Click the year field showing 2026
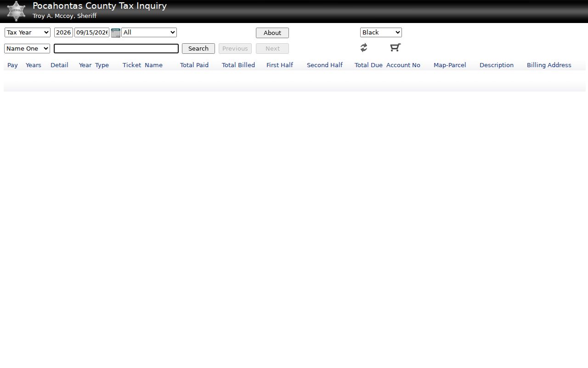 click(63, 32)
